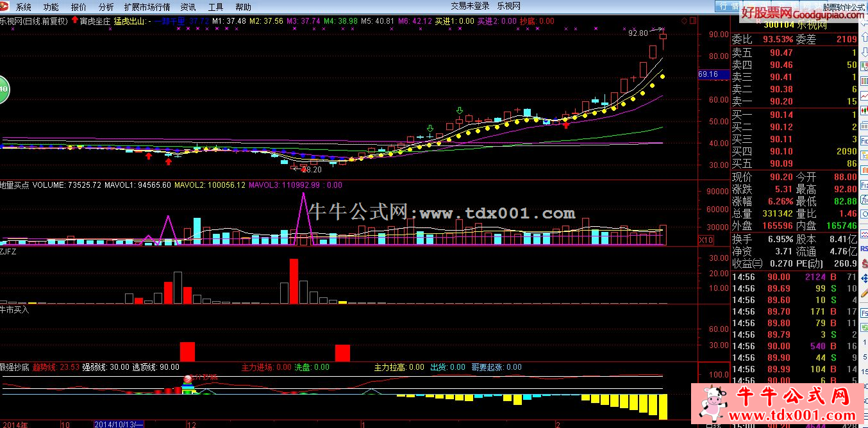Click the 换手 6.95% field

pos(762,239)
